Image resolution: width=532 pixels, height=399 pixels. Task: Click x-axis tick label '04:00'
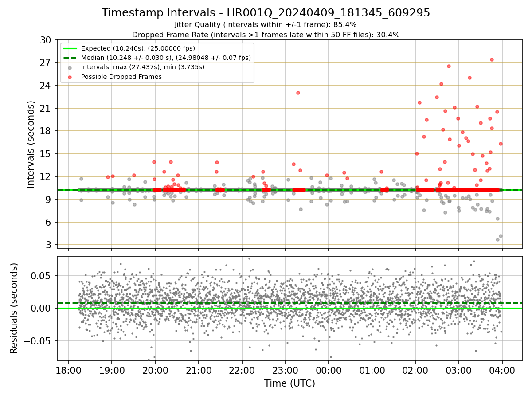(502, 370)
